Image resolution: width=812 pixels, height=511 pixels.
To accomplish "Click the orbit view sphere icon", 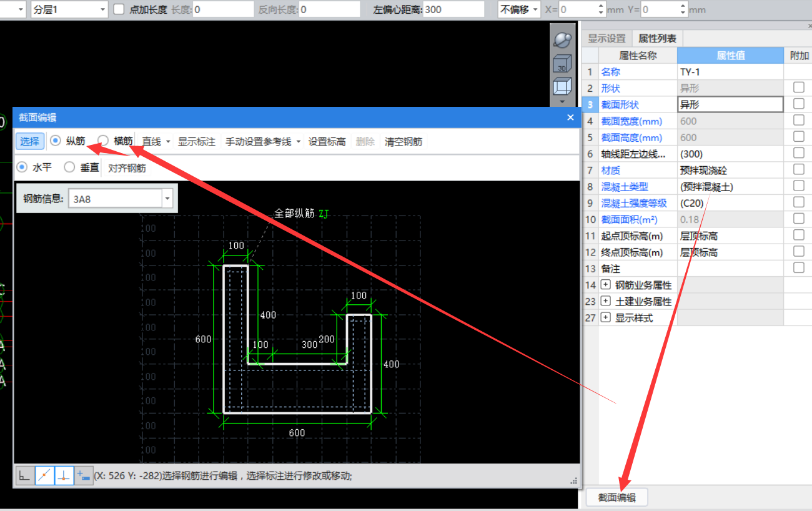I will (563, 39).
